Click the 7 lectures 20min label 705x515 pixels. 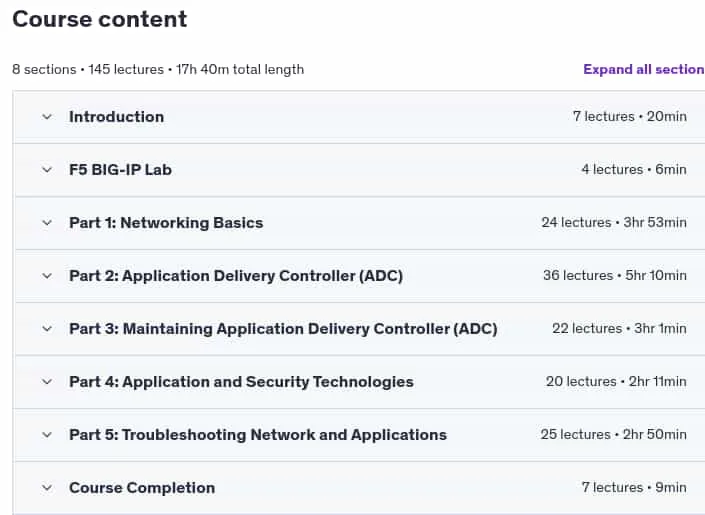point(629,116)
